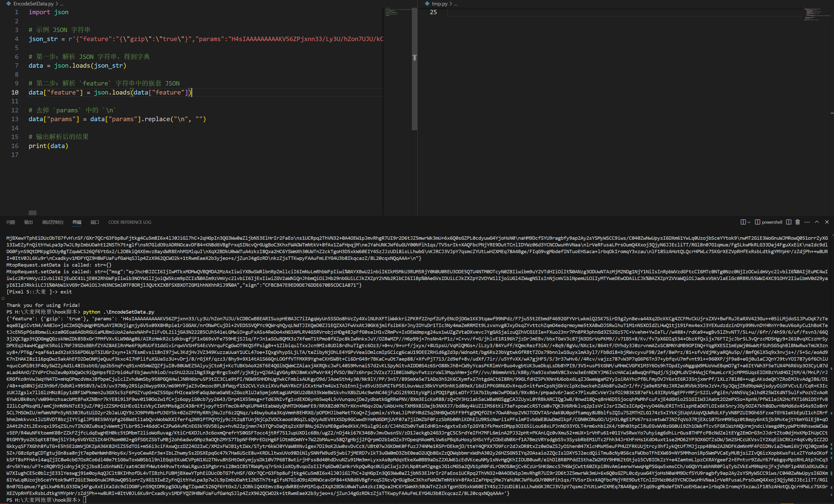
Task: Close the terminal panel with the X
Action: (x=827, y=222)
